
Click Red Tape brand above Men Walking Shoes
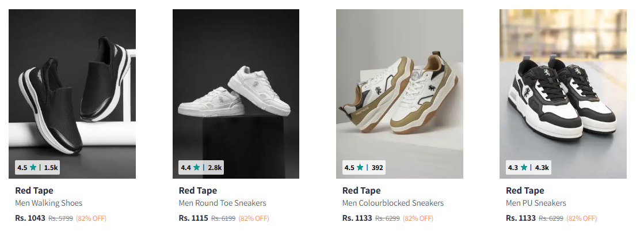(x=35, y=190)
